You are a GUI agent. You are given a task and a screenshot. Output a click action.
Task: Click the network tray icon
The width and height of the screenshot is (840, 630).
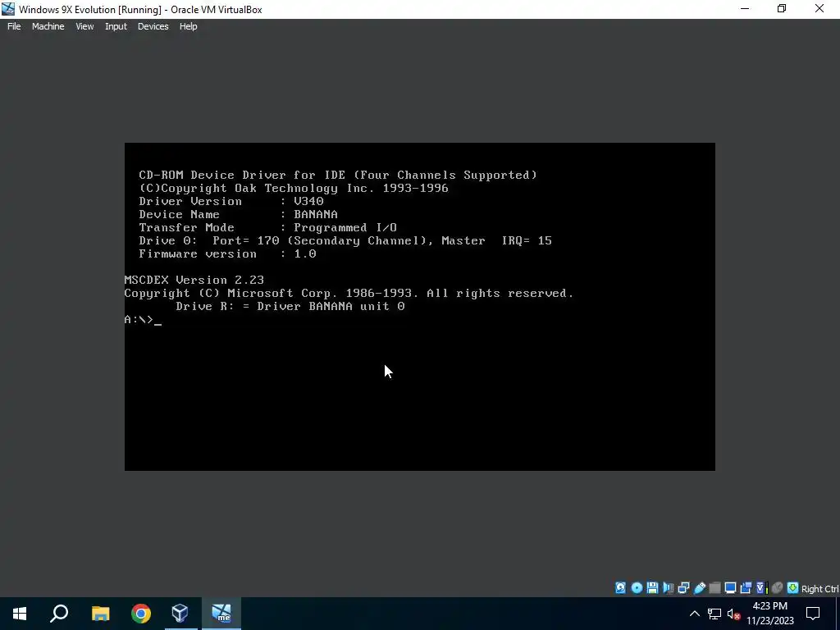[x=714, y=614]
